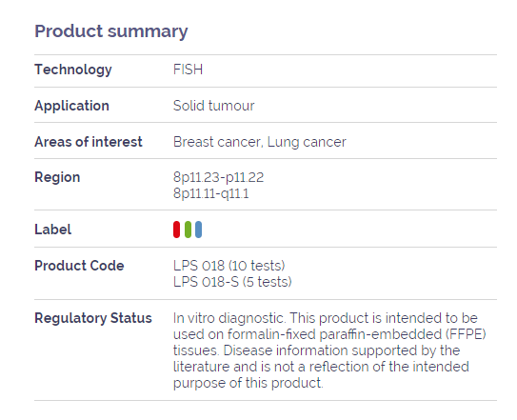Click the Areas of interest label

tap(89, 142)
